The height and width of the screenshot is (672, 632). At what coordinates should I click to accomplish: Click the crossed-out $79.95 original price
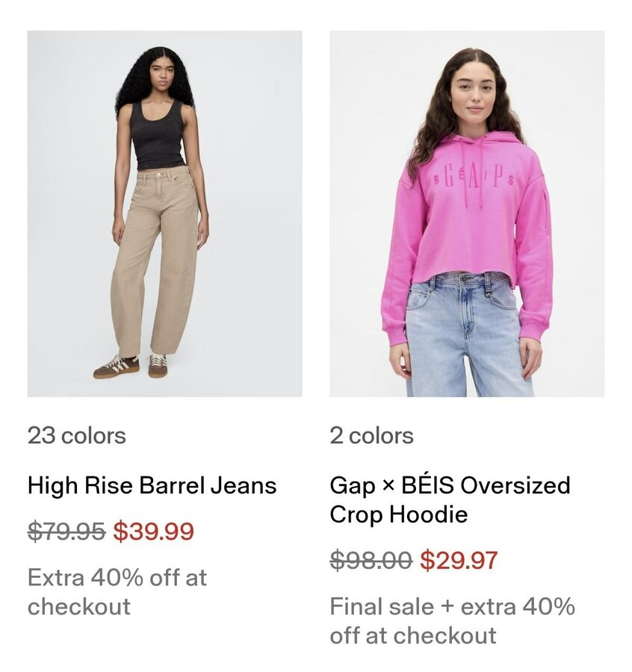66,532
